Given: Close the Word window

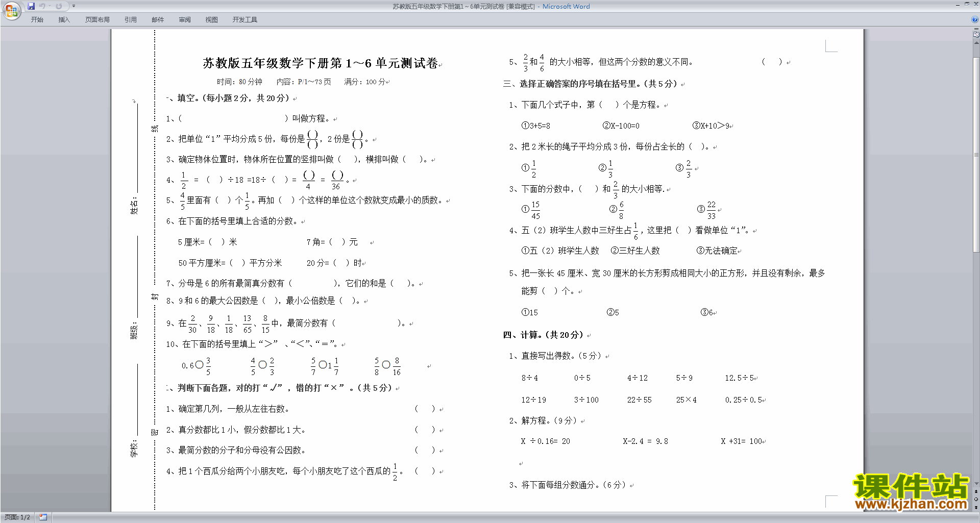Looking at the screenshot, I should click(975, 4).
